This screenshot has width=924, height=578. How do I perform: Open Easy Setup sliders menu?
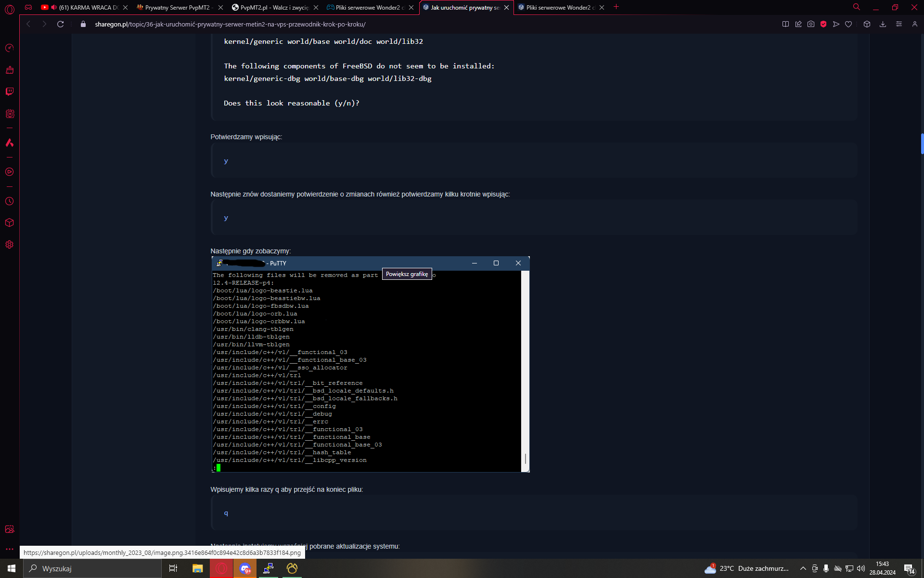898,24
